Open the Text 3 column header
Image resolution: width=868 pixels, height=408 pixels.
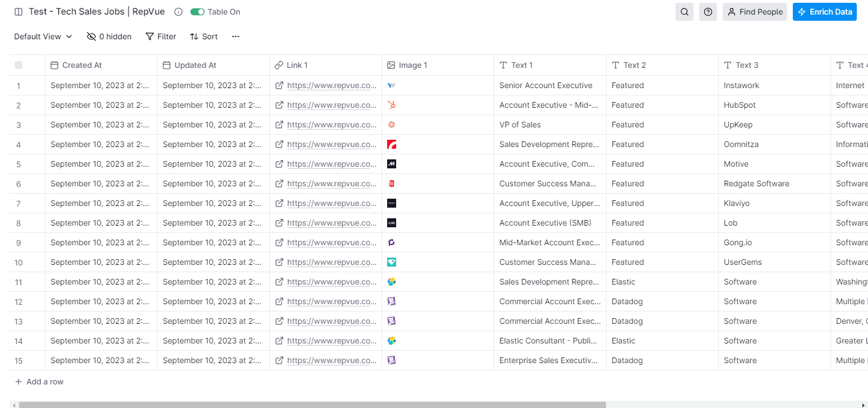(x=774, y=65)
